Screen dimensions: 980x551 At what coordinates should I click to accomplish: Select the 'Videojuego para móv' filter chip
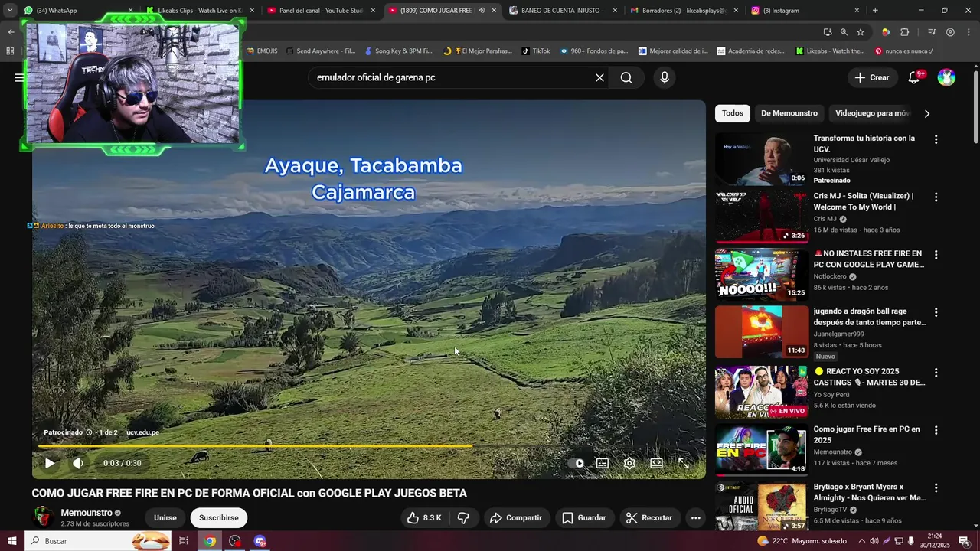pos(872,113)
